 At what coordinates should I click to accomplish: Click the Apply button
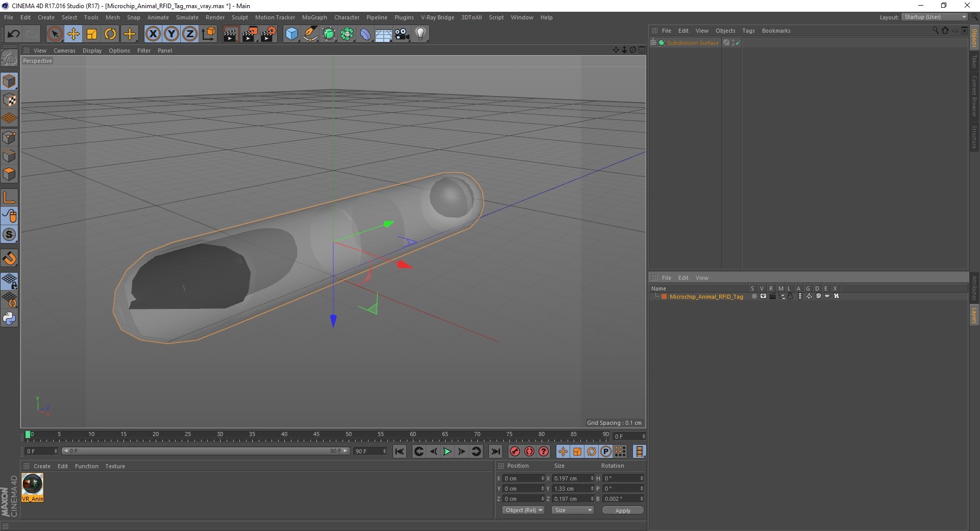(x=622, y=510)
